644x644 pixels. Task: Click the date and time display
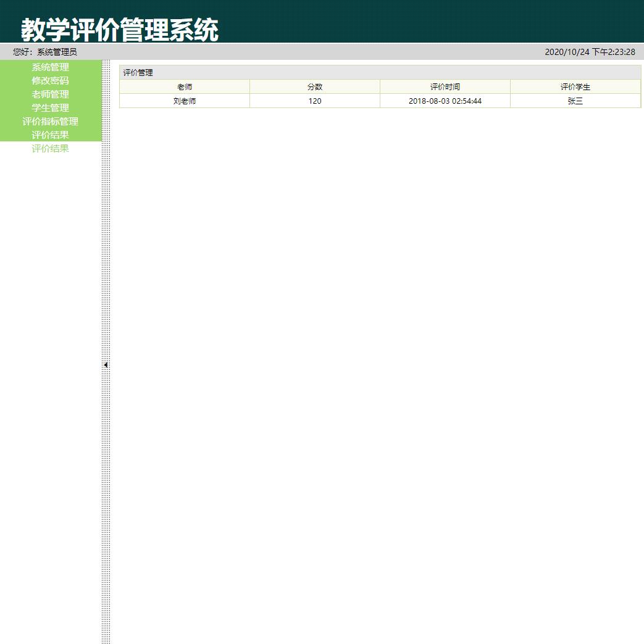click(589, 52)
